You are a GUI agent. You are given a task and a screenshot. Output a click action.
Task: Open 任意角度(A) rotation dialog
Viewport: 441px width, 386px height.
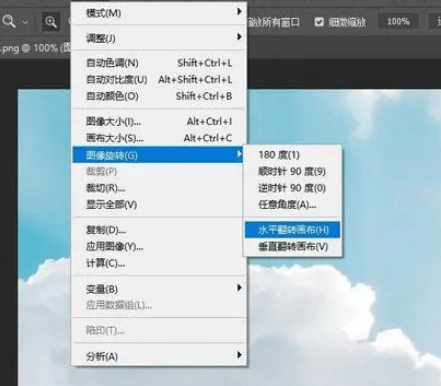tap(292, 204)
